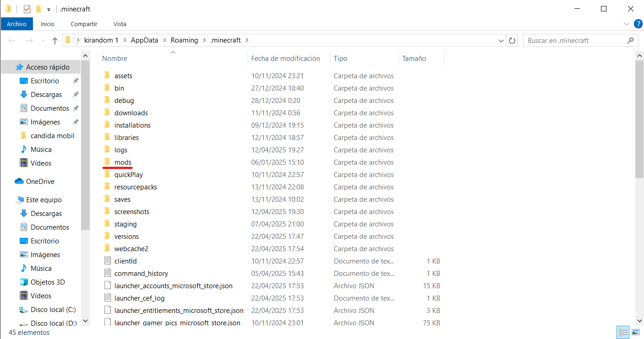Collapse the ribbon with the chevron
The height and width of the screenshot is (339, 644).
pyautogui.click(x=626, y=24)
